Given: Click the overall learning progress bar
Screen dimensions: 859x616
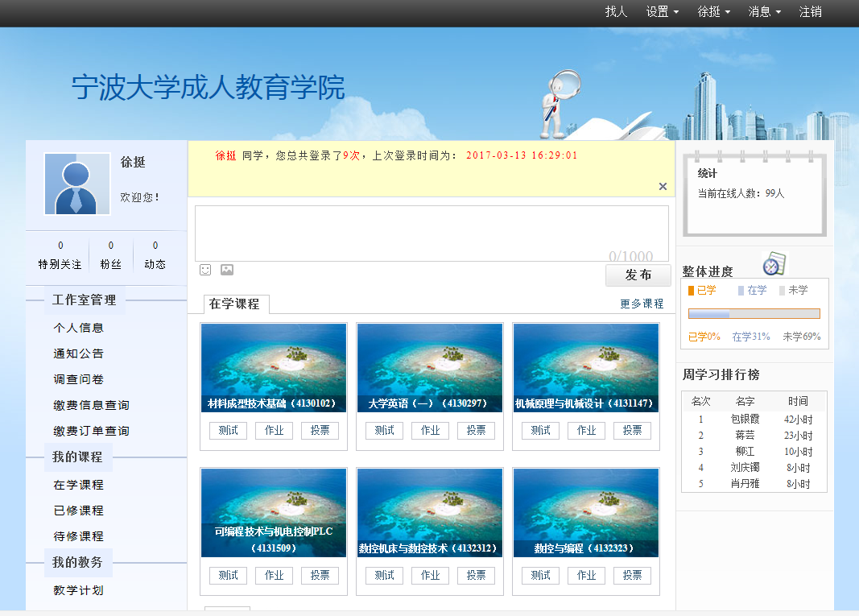Looking at the screenshot, I should [x=754, y=314].
